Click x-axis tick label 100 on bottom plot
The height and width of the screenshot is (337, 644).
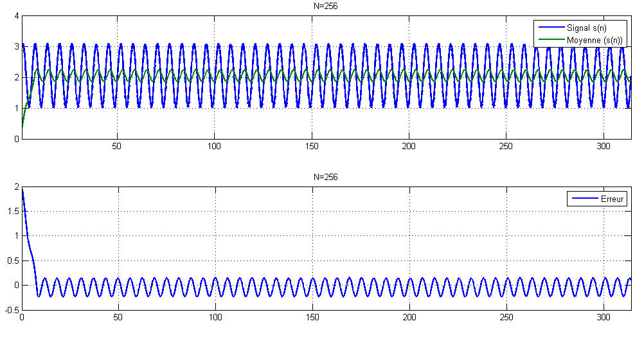(215, 318)
